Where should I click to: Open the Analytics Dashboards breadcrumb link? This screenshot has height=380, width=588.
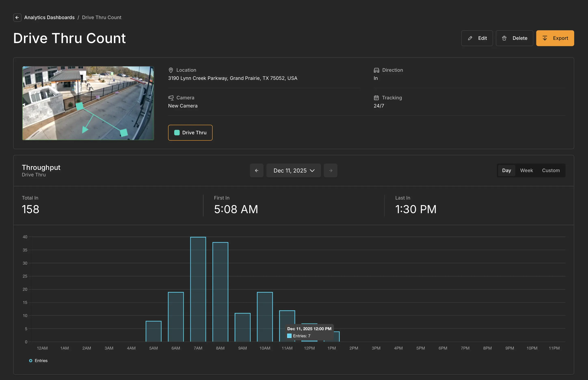pyautogui.click(x=49, y=17)
